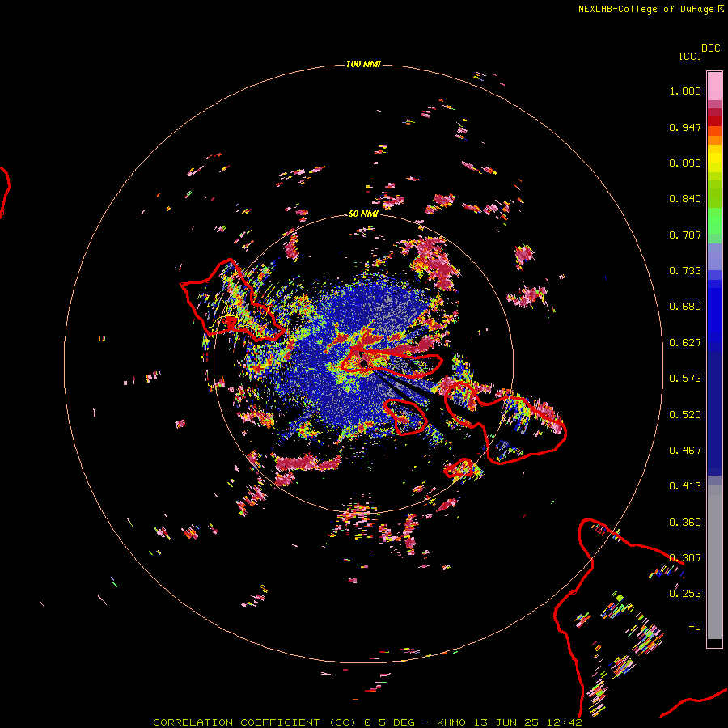Viewport: 728px width, 728px height.
Task: Click the 0.520 legend value
Action: tap(685, 415)
